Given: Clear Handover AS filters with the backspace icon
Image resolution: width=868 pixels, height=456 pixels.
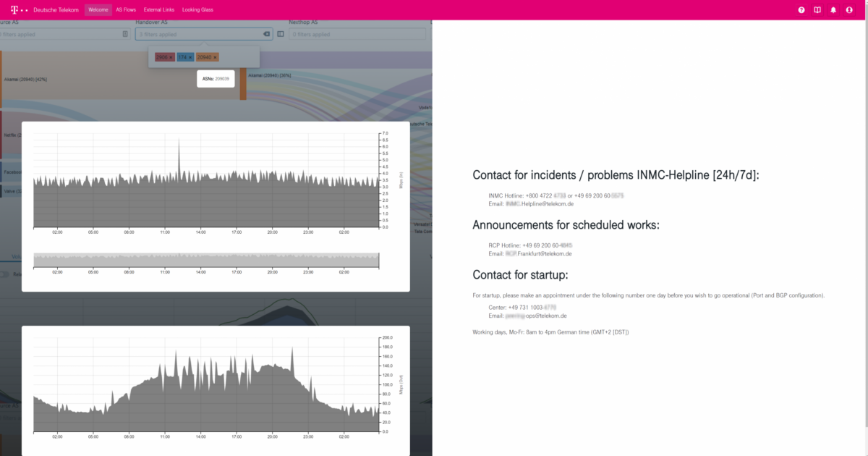Looking at the screenshot, I should (265, 33).
